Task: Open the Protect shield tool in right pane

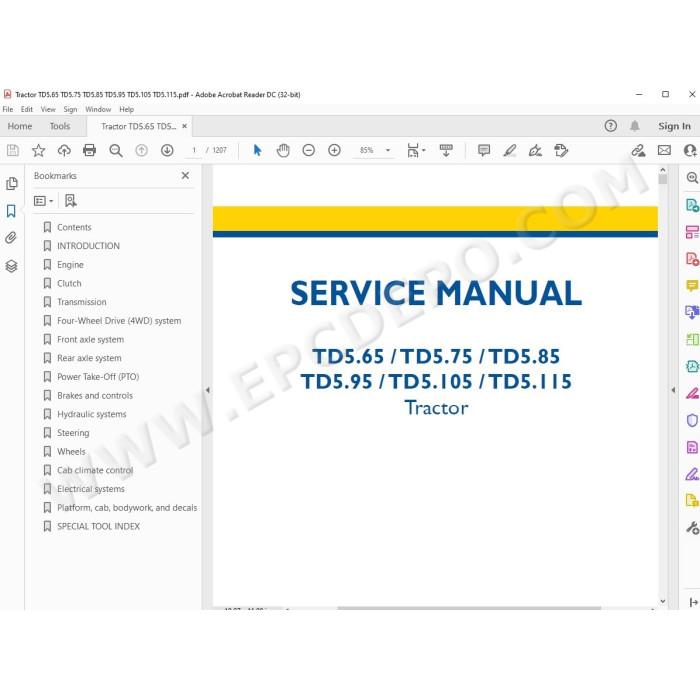Action: pos(692,420)
